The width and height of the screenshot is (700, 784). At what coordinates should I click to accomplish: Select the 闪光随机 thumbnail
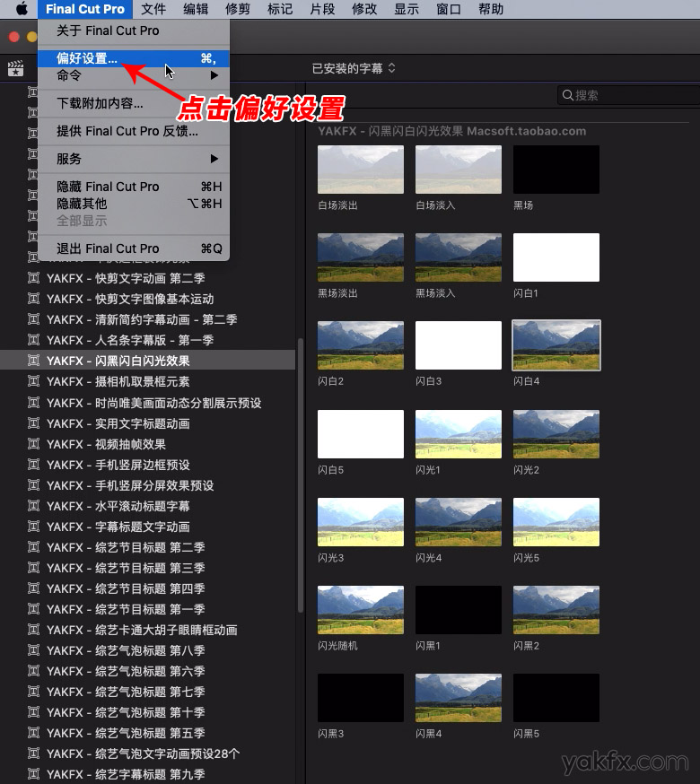click(360, 610)
